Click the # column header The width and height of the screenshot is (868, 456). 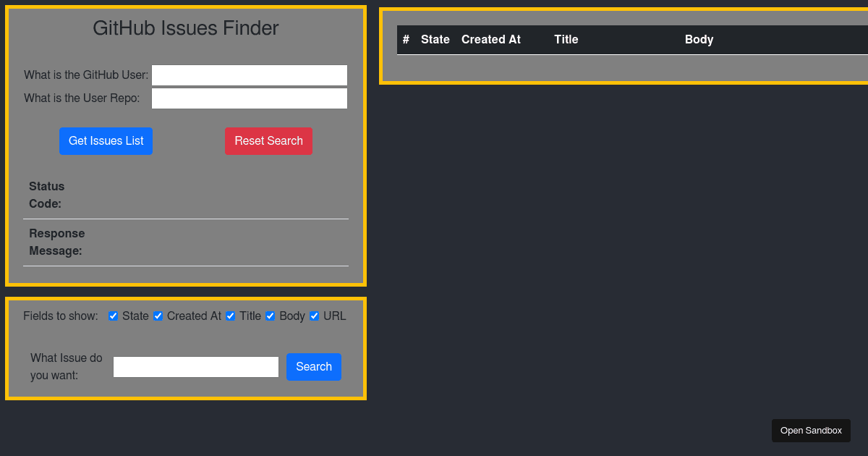point(404,40)
